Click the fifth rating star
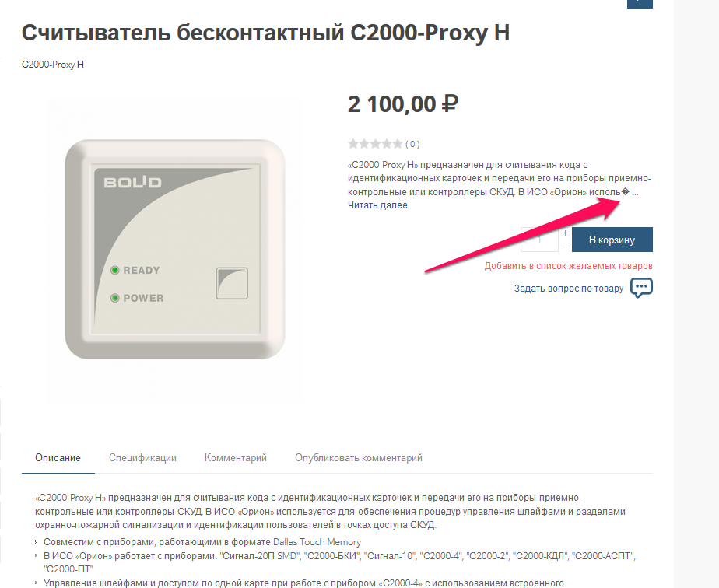The height and width of the screenshot is (588, 719). 397,144
